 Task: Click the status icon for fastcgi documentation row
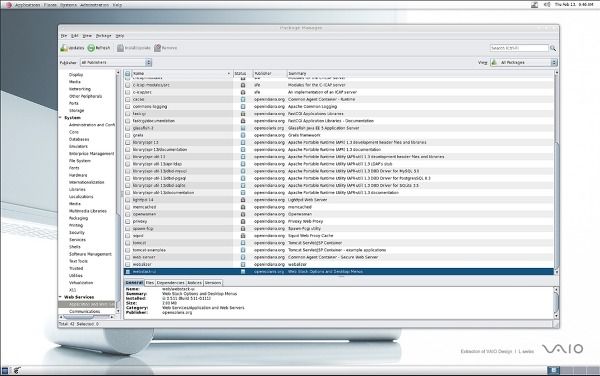pyautogui.click(x=243, y=121)
